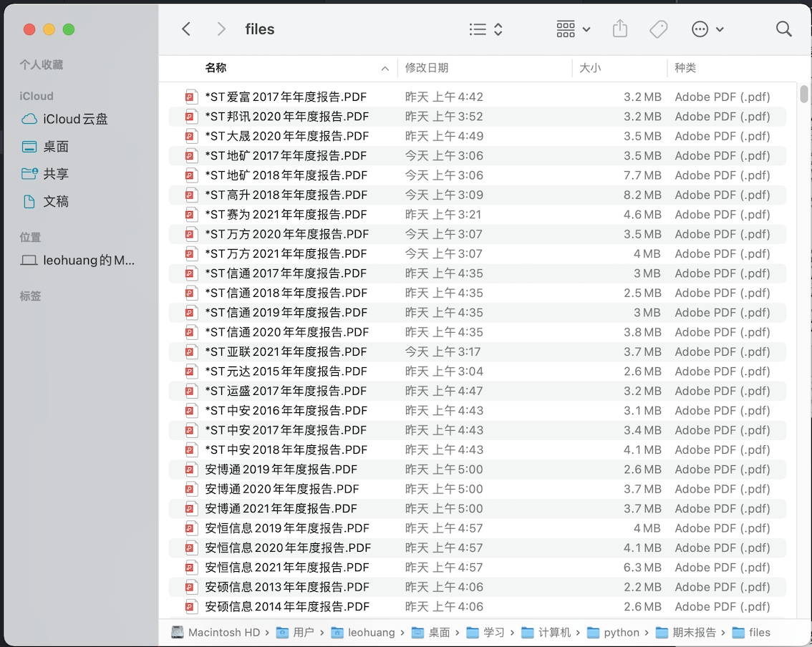Click the vertical scrollbar thumb
This screenshot has width=812, height=647.
coord(803,94)
